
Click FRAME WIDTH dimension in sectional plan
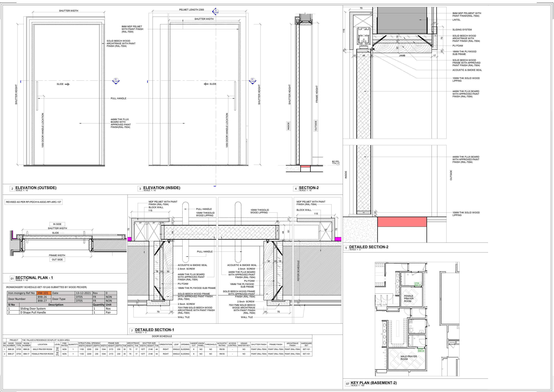[57, 255]
